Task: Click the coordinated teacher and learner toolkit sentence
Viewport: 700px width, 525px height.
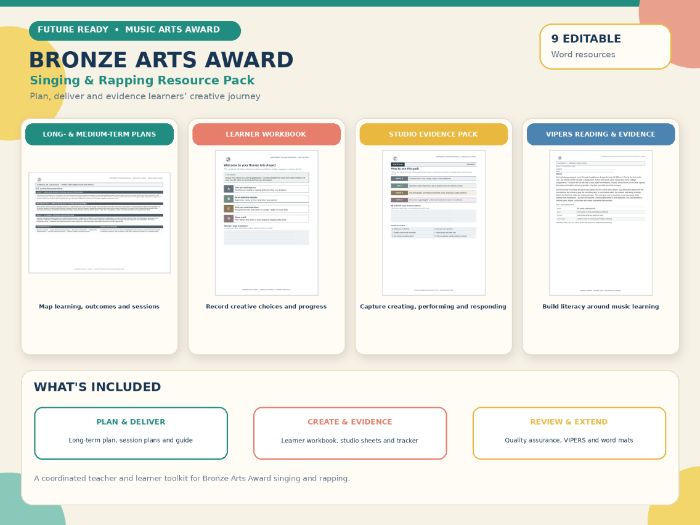Action: 192,478
